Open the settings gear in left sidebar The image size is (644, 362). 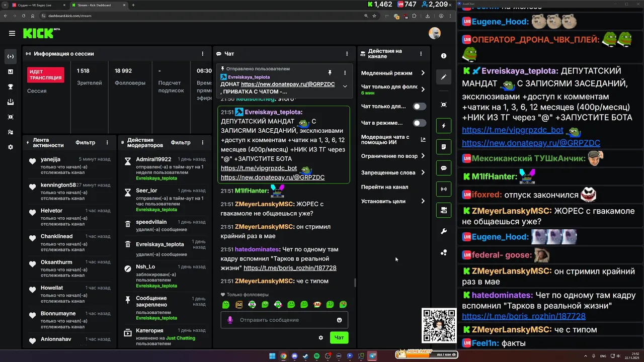11,147
